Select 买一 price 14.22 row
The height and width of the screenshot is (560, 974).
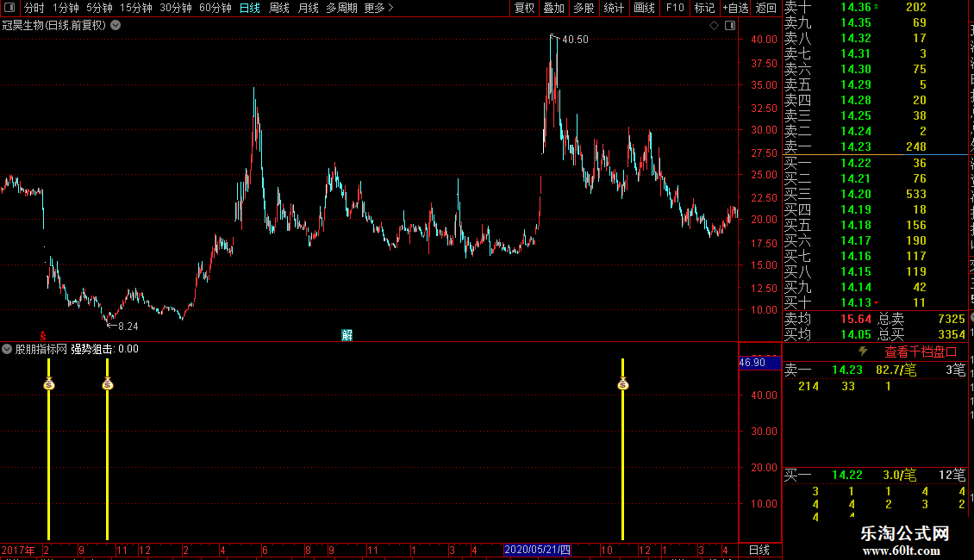tap(875, 164)
